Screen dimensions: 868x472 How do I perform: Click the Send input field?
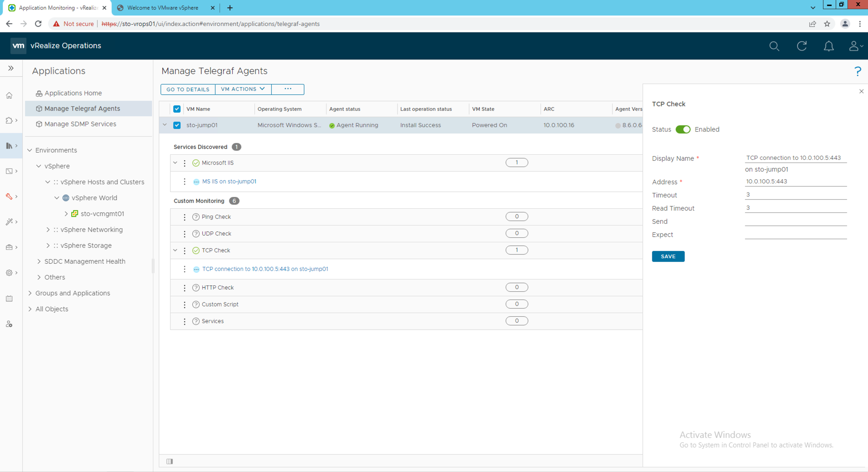tap(795, 221)
